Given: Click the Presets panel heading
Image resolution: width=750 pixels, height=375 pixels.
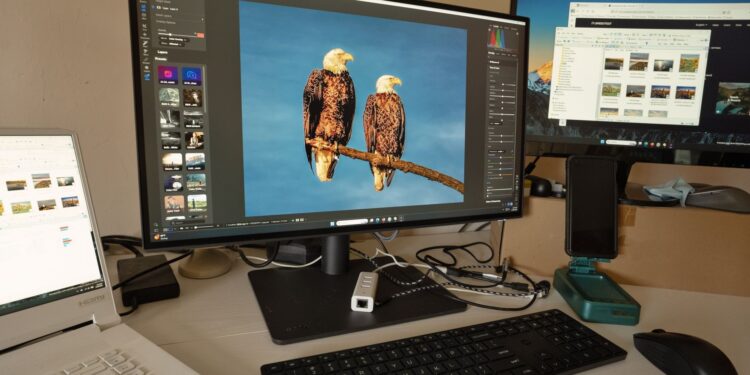Looking at the screenshot, I should [x=161, y=59].
